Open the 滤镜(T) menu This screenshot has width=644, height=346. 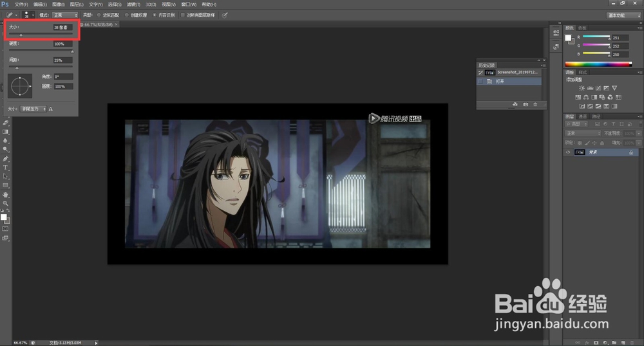coord(133,5)
